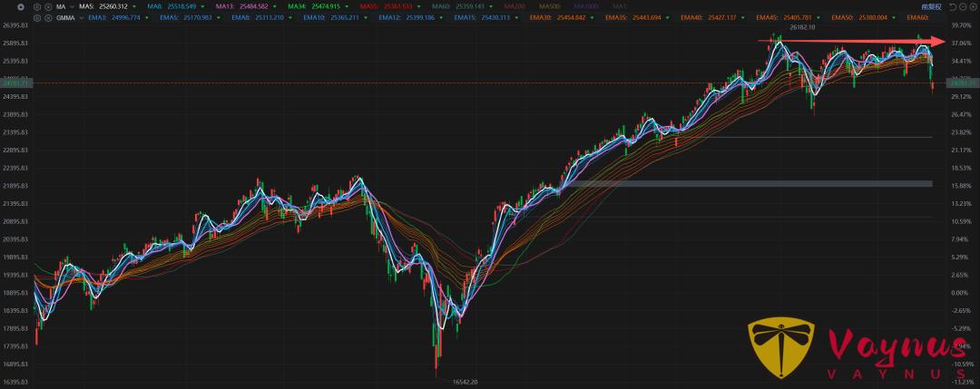Remove the GMMA indicator with its X icon
This screenshot has width=980, height=389.
point(47,17)
